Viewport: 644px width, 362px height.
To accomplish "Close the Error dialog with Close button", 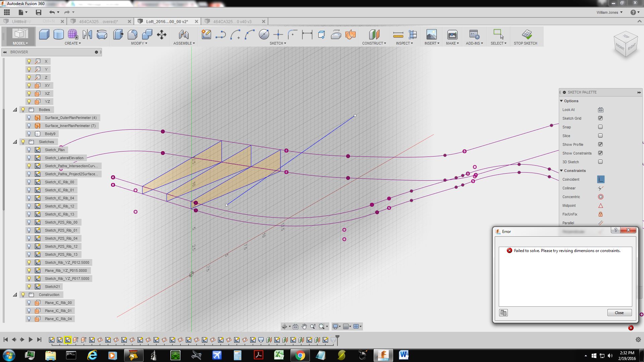I will click(619, 313).
